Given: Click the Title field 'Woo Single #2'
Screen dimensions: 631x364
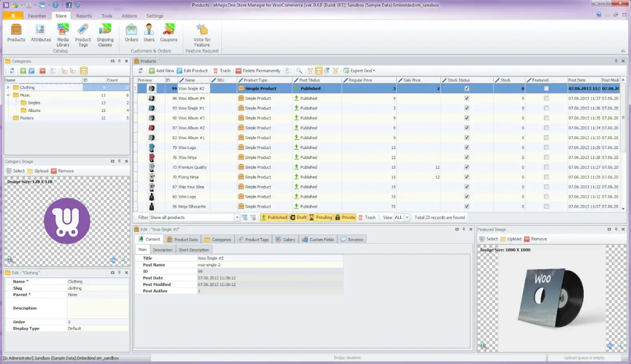Looking at the screenshot, I should point(270,258).
